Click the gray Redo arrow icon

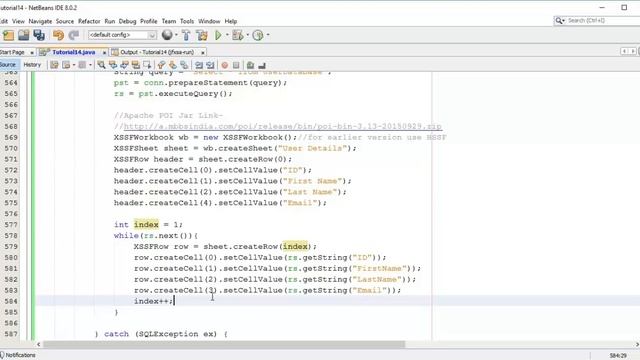[x=73, y=35]
